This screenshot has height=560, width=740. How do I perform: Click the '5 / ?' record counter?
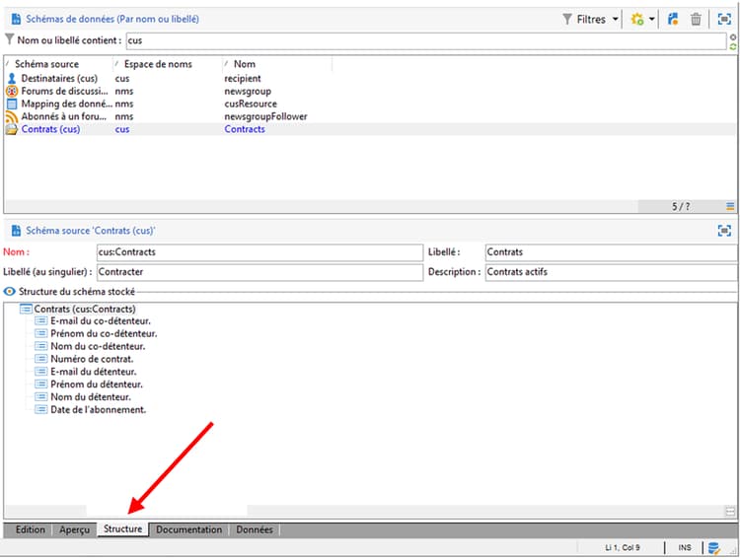coord(681,206)
